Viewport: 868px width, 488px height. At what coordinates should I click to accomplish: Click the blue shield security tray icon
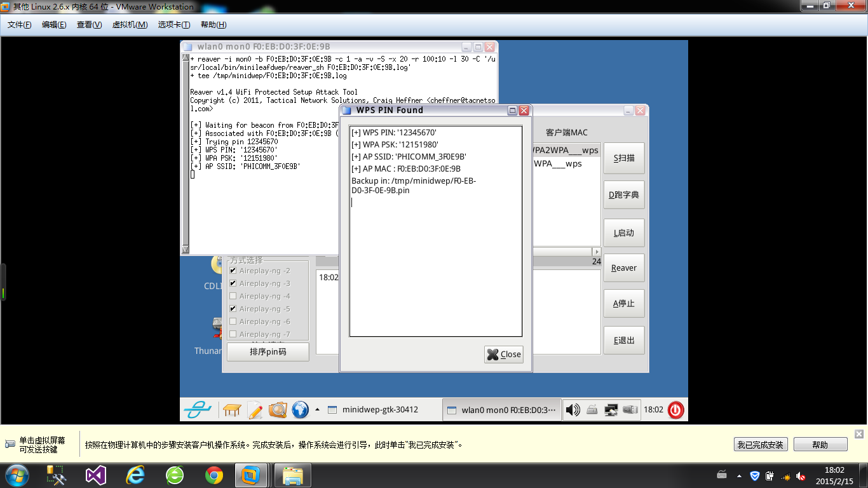[x=754, y=476]
